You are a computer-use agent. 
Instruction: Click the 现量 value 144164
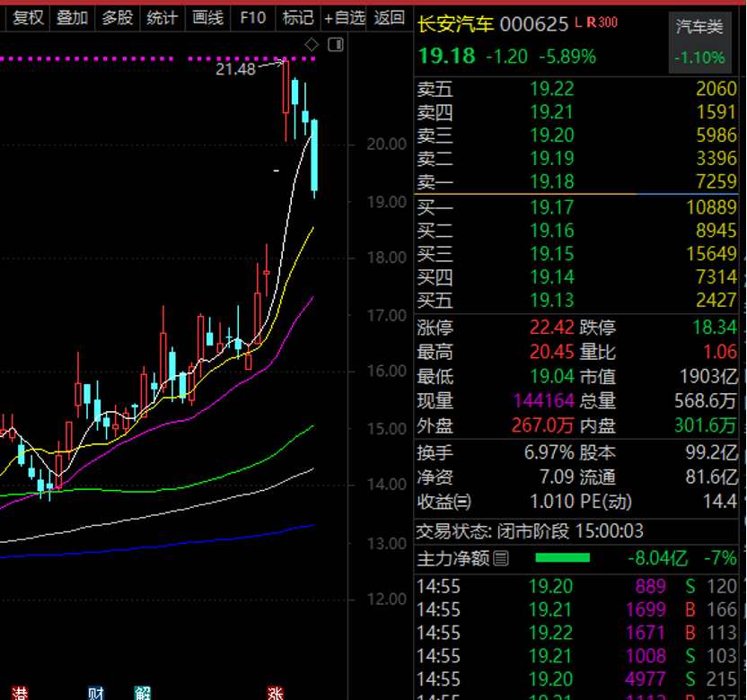pyautogui.click(x=544, y=401)
